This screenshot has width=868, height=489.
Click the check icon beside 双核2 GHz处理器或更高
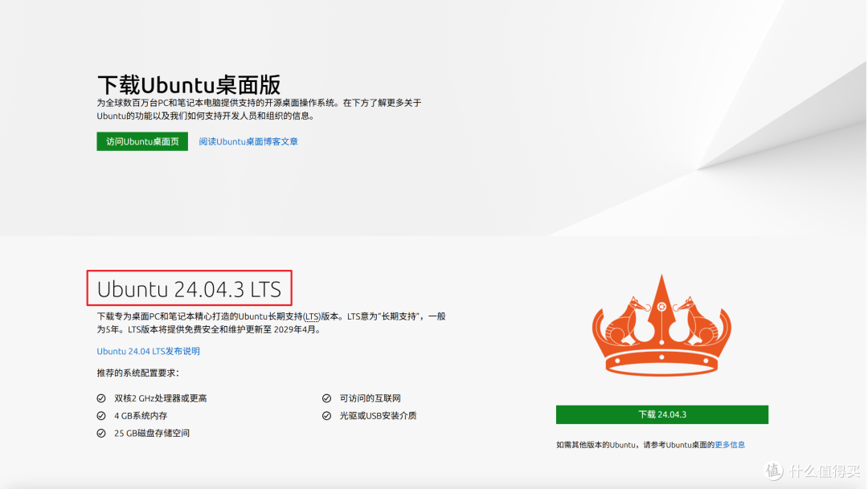[101, 398]
